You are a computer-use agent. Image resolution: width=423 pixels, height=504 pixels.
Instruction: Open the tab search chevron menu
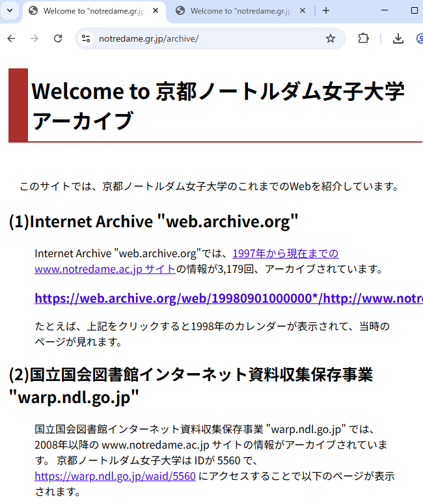tap(10, 10)
